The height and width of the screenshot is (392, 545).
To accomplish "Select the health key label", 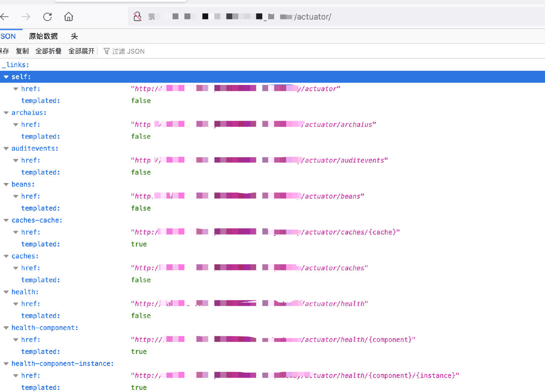I will (x=25, y=292).
